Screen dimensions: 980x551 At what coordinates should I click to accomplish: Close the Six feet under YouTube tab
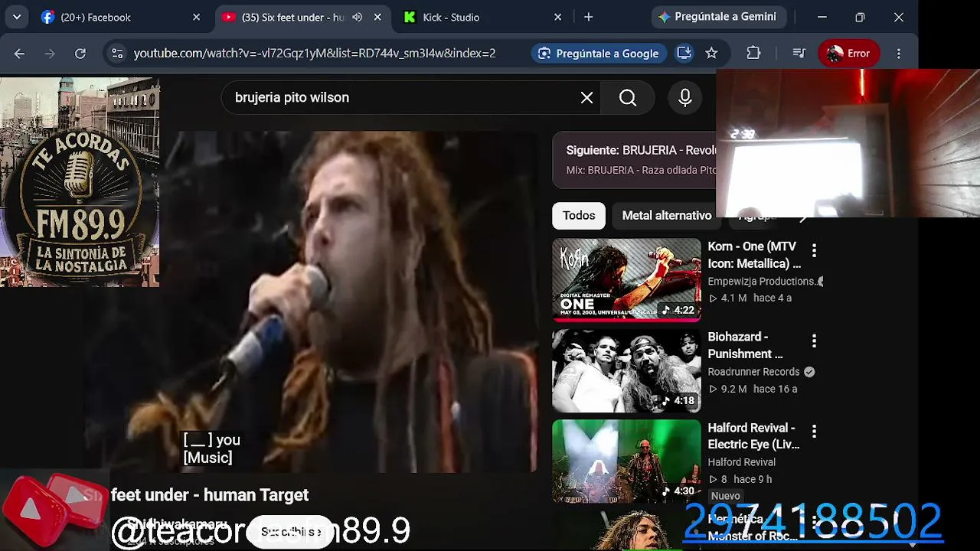(377, 17)
